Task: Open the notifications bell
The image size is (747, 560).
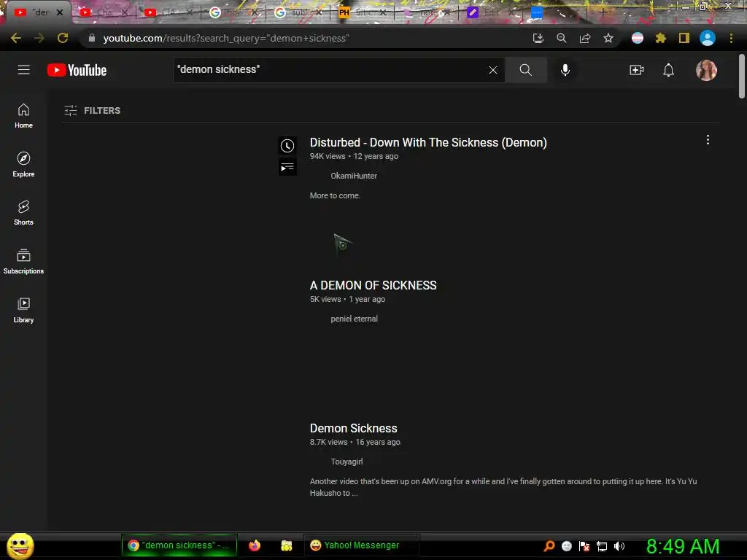Action: 668,70
